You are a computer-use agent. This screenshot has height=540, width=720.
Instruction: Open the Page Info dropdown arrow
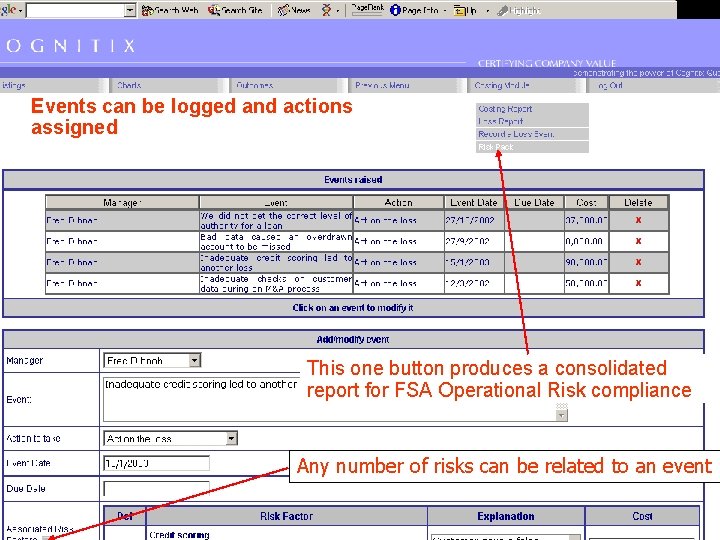pyautogui.click(x=444, y=10)
